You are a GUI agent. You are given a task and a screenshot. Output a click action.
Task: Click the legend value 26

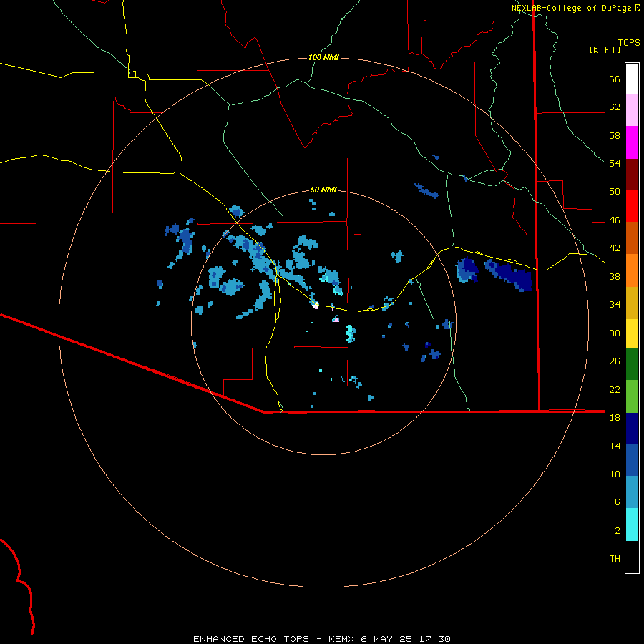615,361
